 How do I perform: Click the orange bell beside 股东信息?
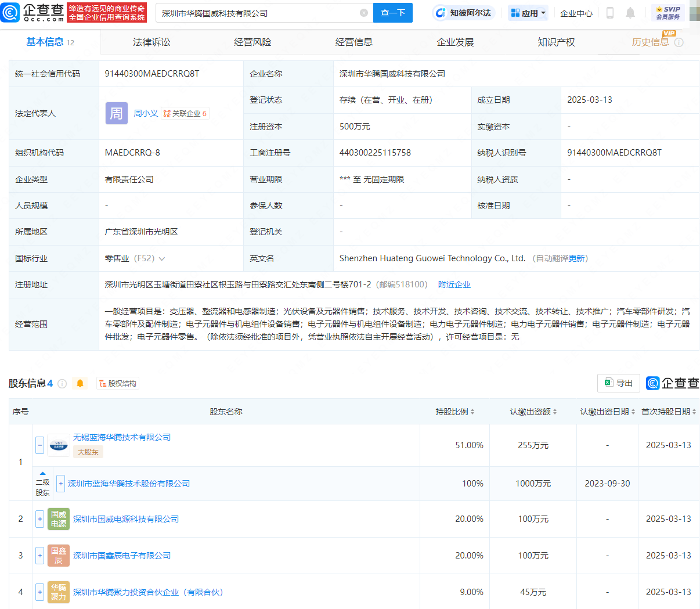pos(80,383)
